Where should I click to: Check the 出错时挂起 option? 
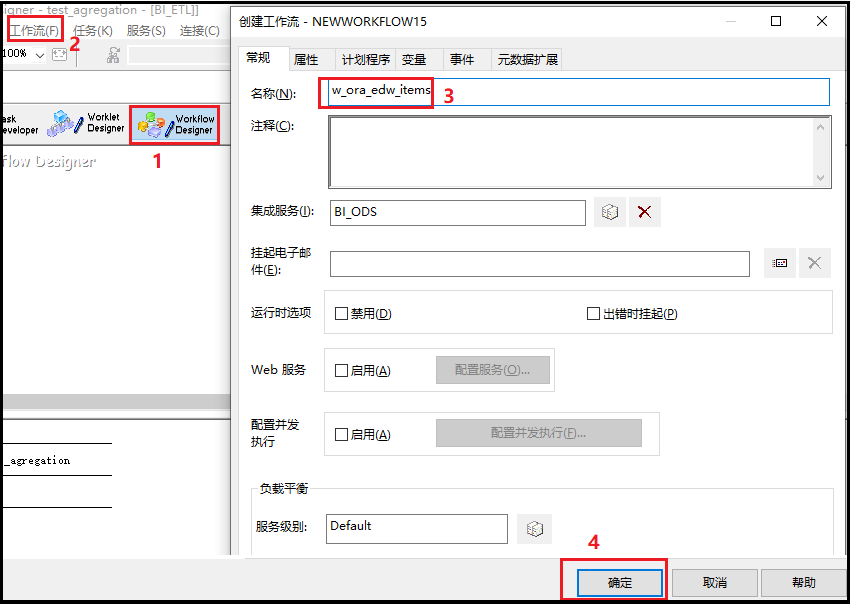pos(592,313)
